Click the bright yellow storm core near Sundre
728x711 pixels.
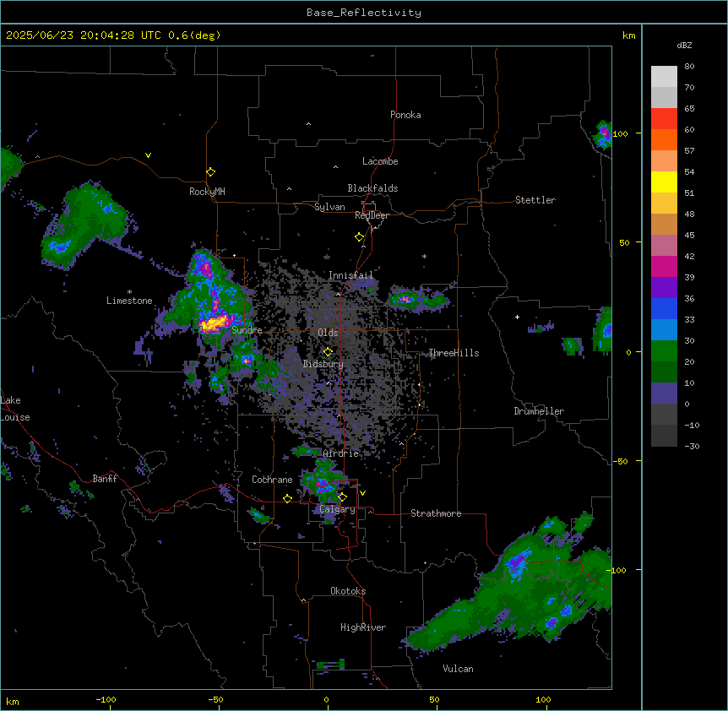point(215,323)
